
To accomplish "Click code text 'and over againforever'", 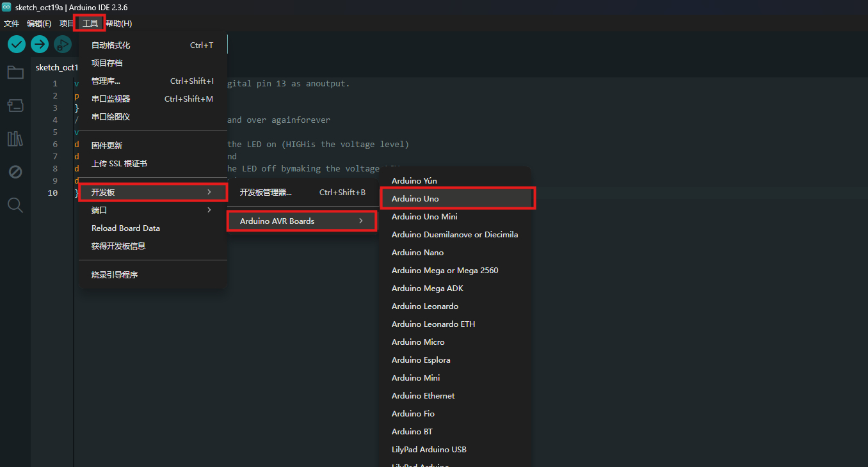I will [x=279, y=120].
